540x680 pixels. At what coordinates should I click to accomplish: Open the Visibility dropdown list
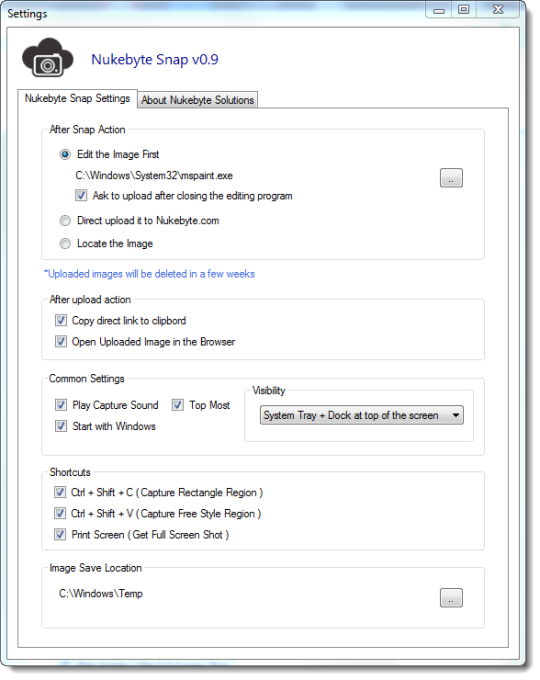pos(362,415)
